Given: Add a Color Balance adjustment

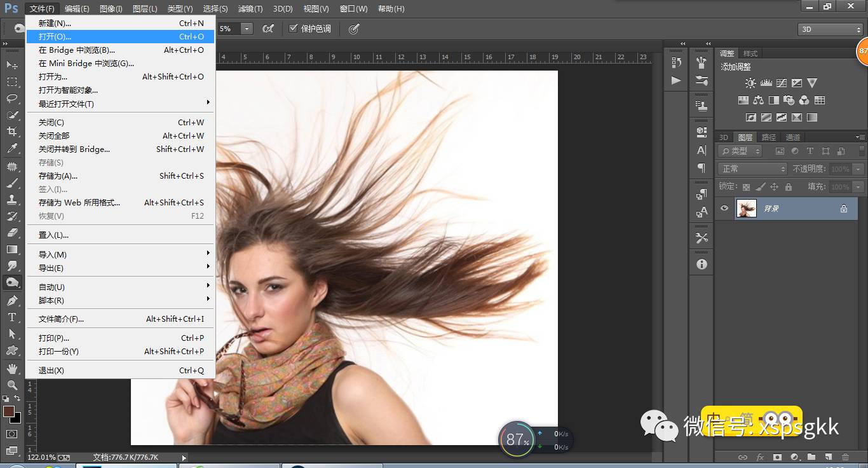Looking at the screenshot, I should pos(758,100).
